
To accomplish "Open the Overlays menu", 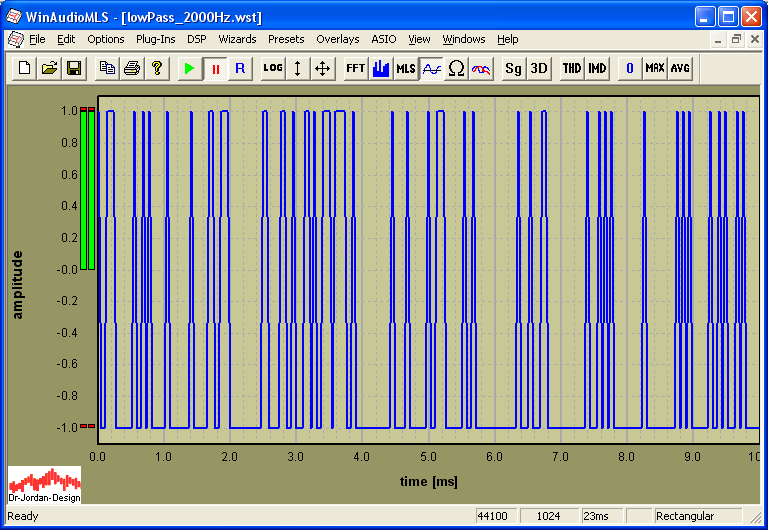I will [x=337, y=39].
